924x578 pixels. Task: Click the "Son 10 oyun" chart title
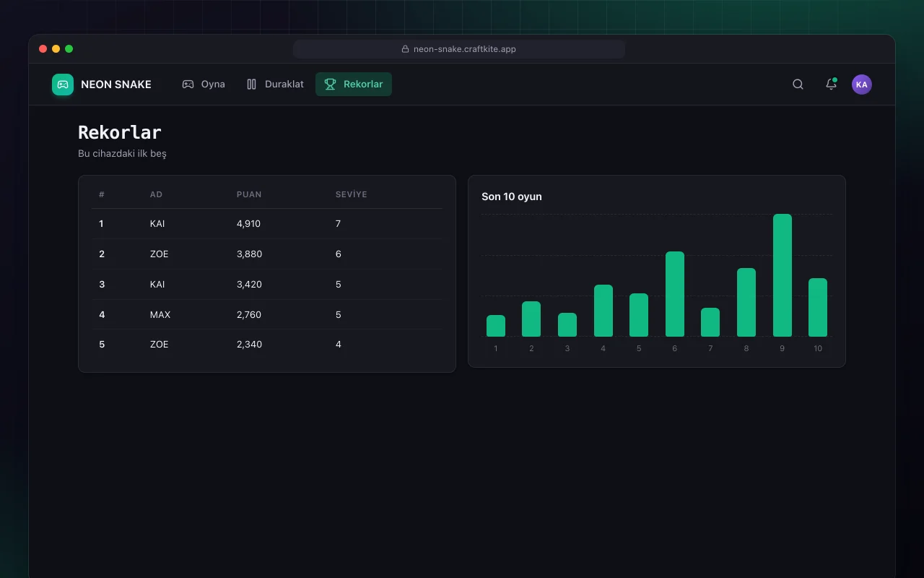point(512,197)
